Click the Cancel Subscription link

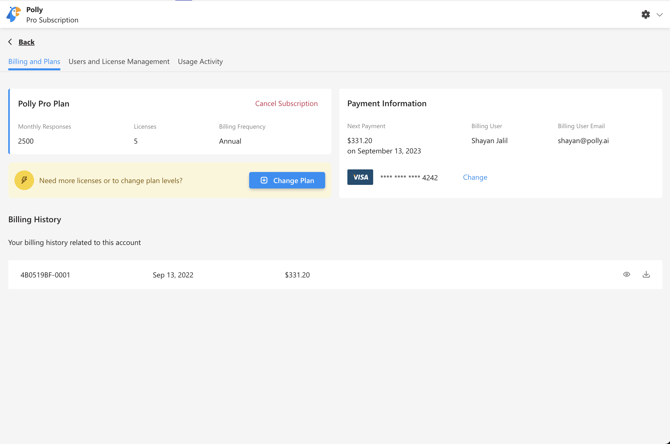[x=286, y=104]
